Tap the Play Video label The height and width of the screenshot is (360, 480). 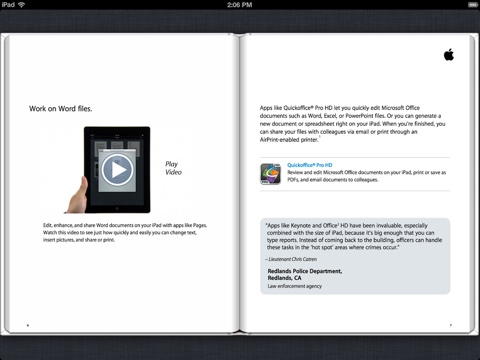[x=173, y=168]
